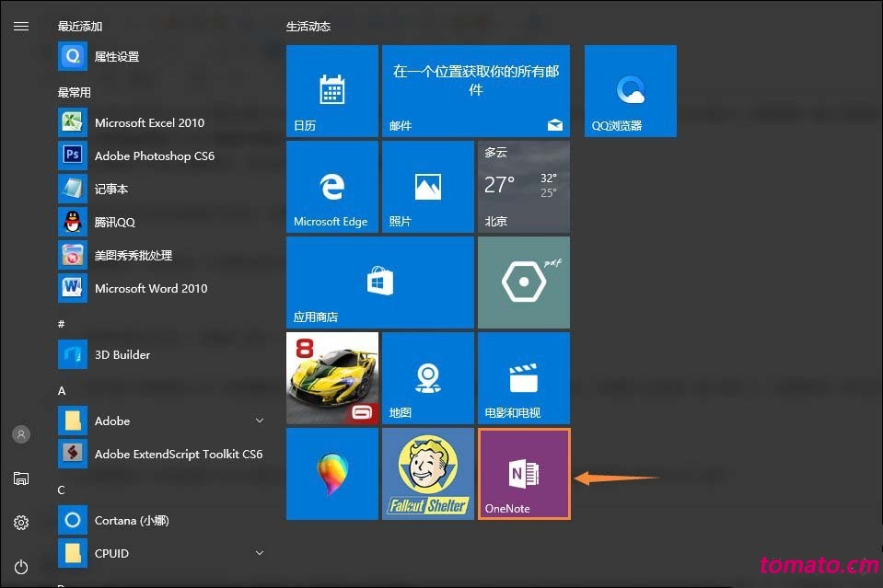This screenshot has width=883, height=588.
Task: Open the 日历 calendar tile
Action: click(332, 91)
